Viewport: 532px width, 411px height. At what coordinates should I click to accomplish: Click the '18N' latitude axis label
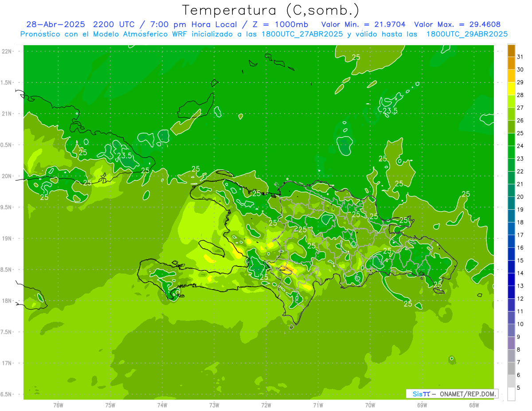click(x=7, y=301)
